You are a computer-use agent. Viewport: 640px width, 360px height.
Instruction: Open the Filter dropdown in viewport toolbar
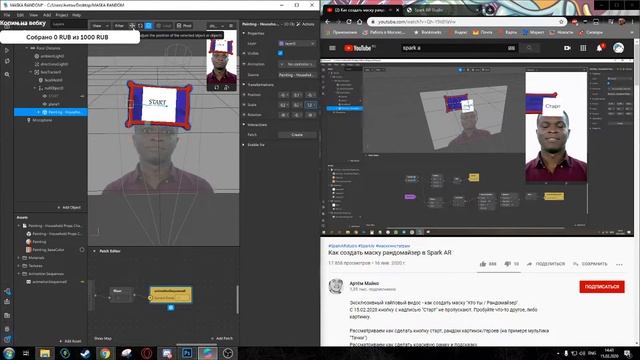point(119,26)
